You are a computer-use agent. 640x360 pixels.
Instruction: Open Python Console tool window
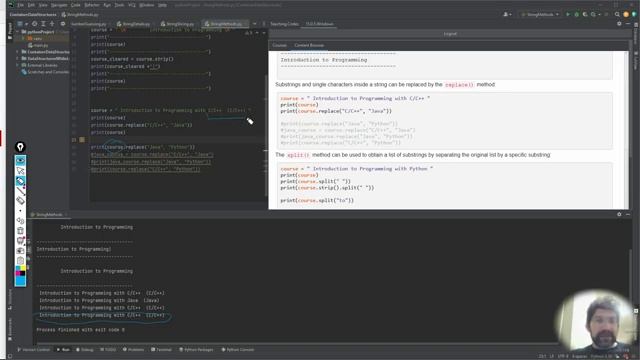click(x=238, y=350)
